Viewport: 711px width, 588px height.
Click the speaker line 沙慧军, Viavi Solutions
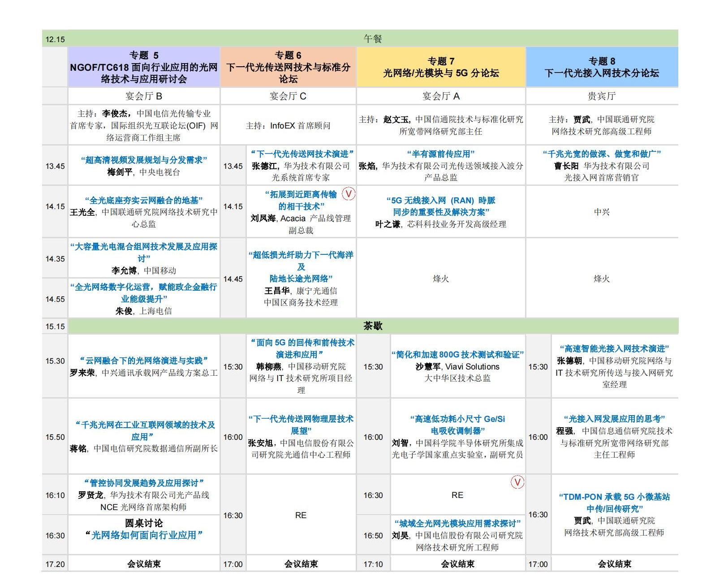457,366
